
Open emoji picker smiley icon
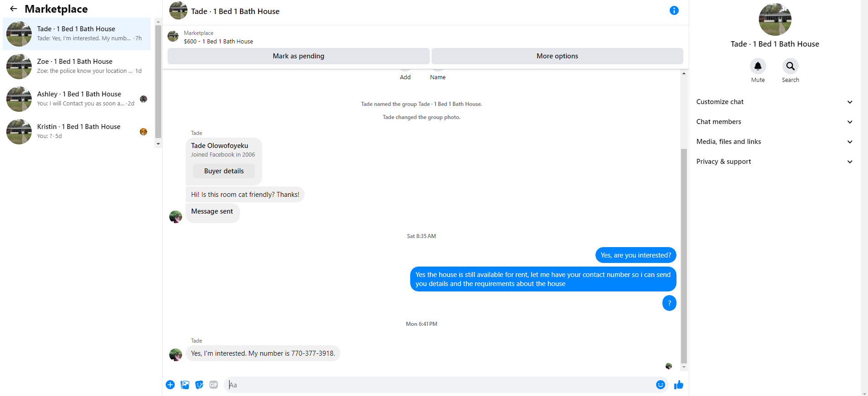pos(660,385)
